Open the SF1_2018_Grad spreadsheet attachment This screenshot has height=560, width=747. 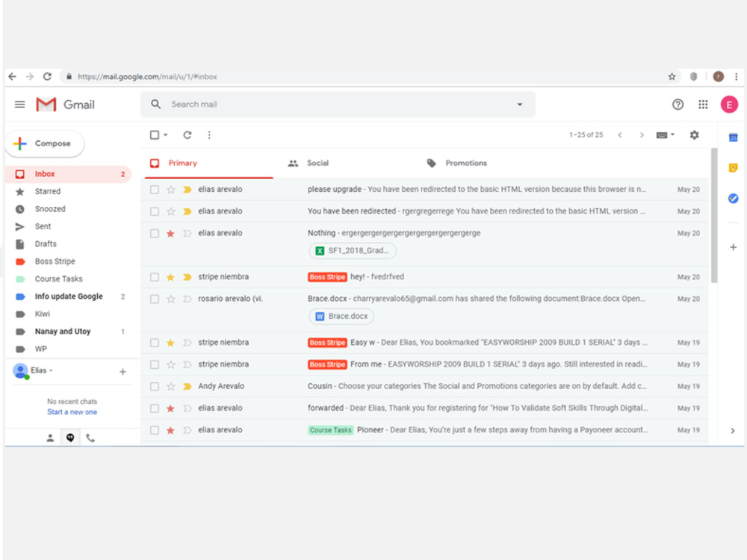353,250
